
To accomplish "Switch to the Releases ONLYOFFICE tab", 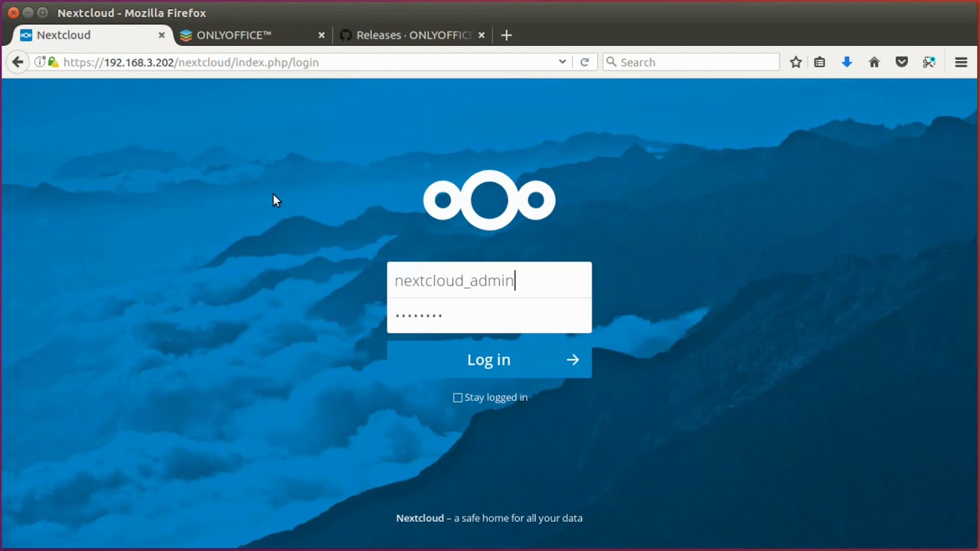I will point(412,35).
